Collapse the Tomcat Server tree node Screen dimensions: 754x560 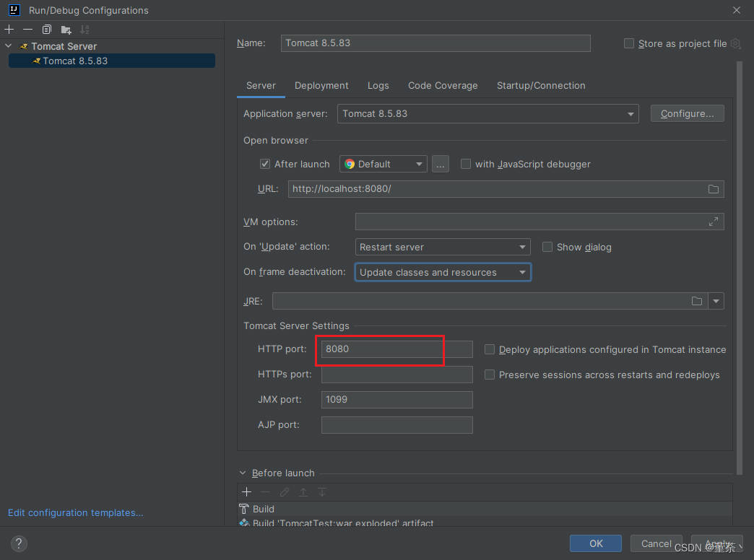tap(9, 46)
